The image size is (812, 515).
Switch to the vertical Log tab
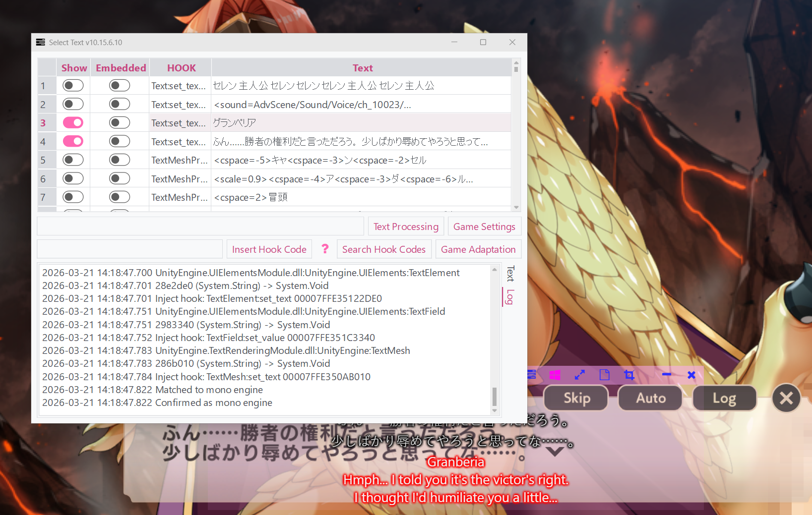[x=510, y=296]
